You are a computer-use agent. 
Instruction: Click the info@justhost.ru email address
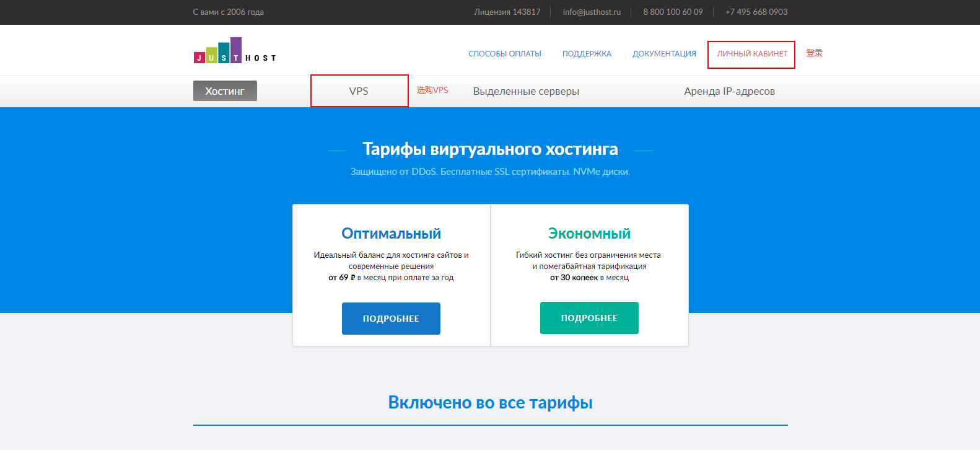(592, 12)
